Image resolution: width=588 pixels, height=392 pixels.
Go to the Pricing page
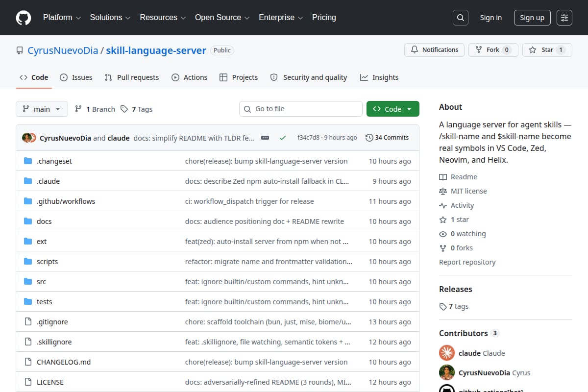(x=324, y=18)
